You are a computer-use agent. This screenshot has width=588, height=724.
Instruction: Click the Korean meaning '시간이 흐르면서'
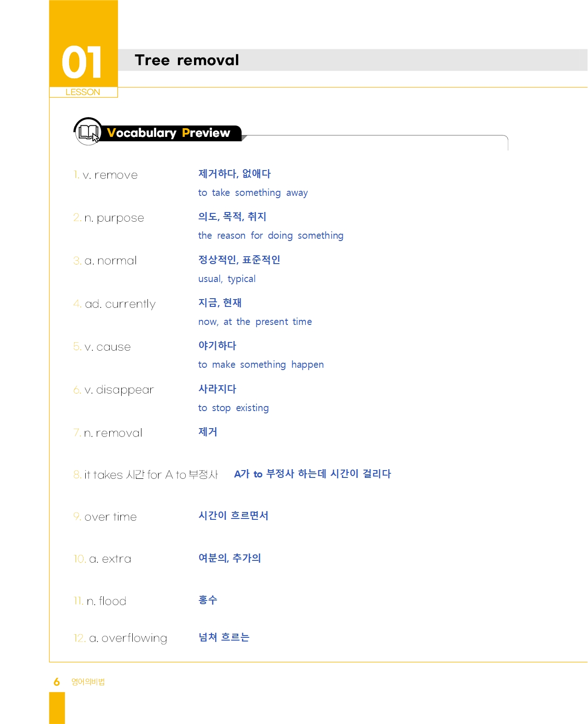[x=233, y=516]
